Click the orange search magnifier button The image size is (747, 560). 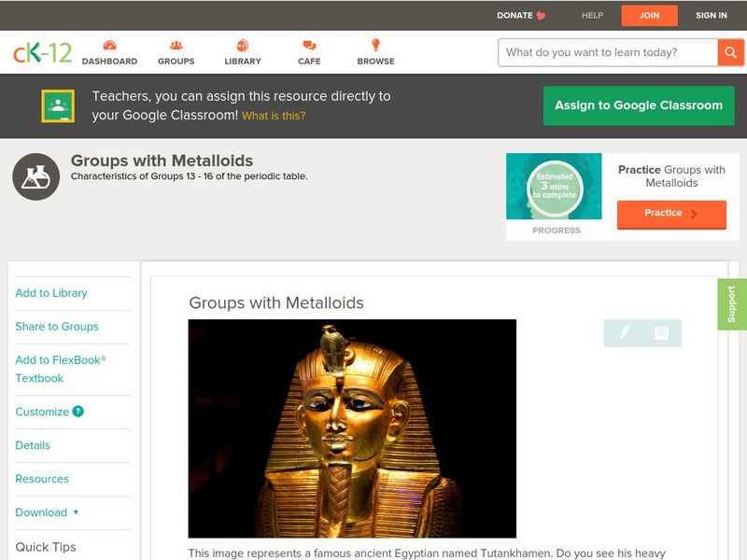click(x=730, y=52)
